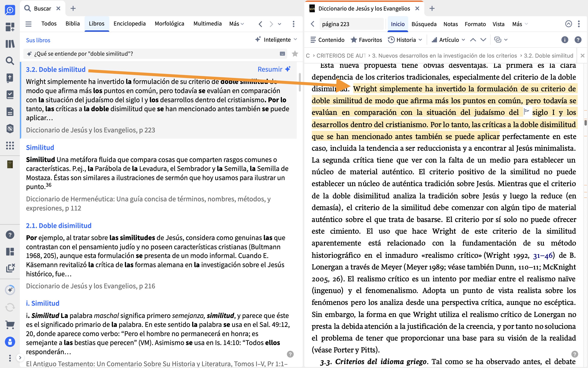Screen dimensions: 588x368
Task: Open the dashboard icon in the left sidebar
Action: pos(10,27)
